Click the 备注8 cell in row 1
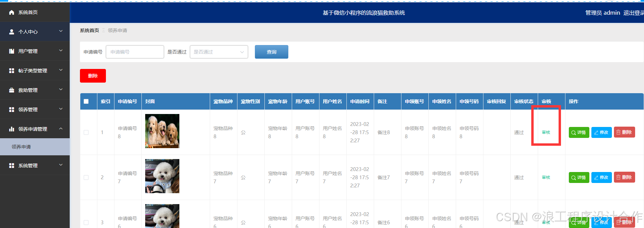The image size is (644, 228). pyautogui.click(x=384, y=132)
